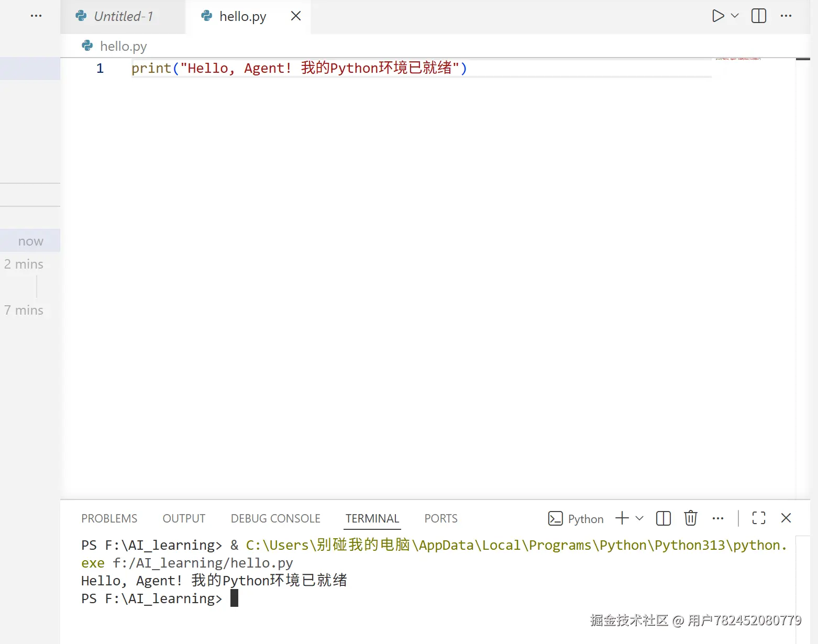The image size is (818, 644).
Task: Switch to the Untitled-1 tab
Action: pyautogui.click(x=123, y=16)
